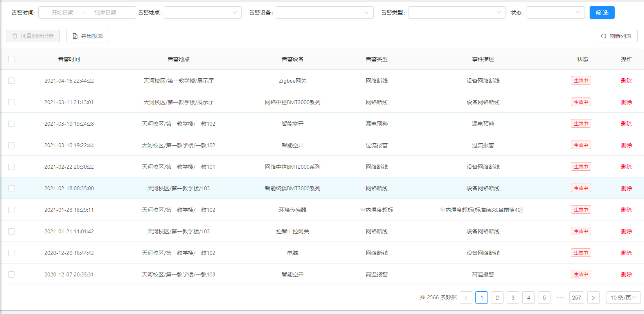
Task: Delete the 高温报警 alarm record
Action: point(626,274)
